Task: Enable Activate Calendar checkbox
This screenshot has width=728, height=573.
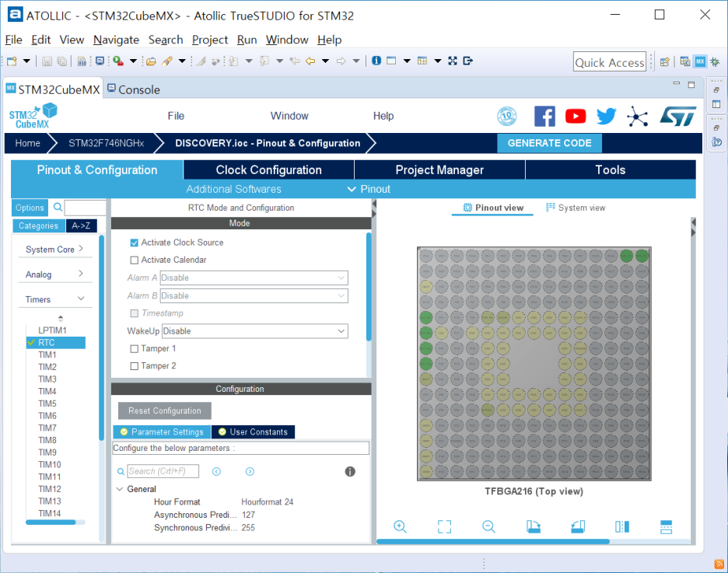Action: pyautogui.click(x=135, y=260)
